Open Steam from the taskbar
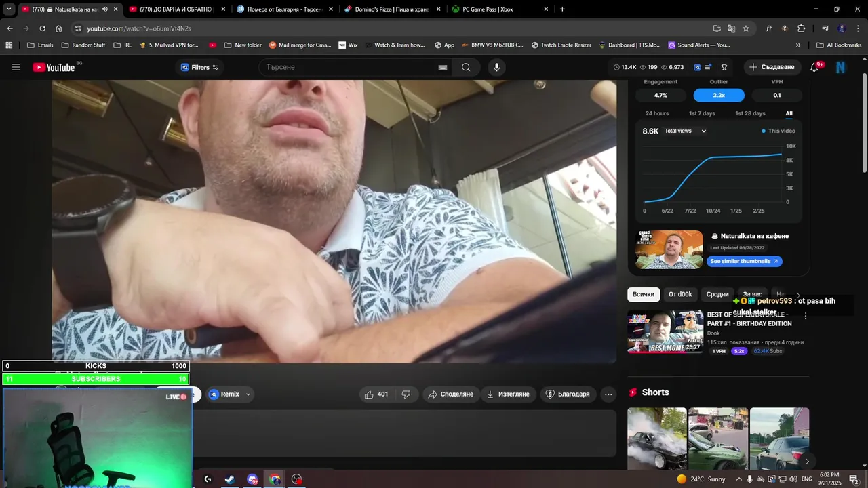This screenshot has width=868, height=488. [x=230, y=479]
